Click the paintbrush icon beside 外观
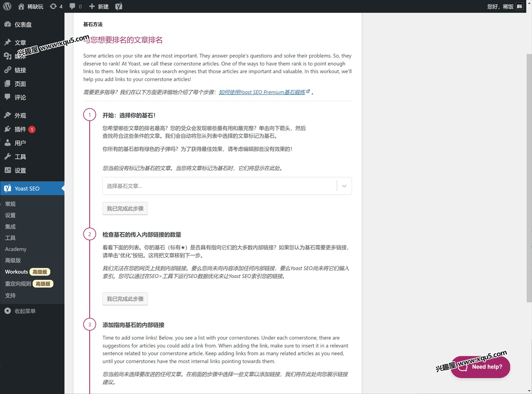 point(8,115)
